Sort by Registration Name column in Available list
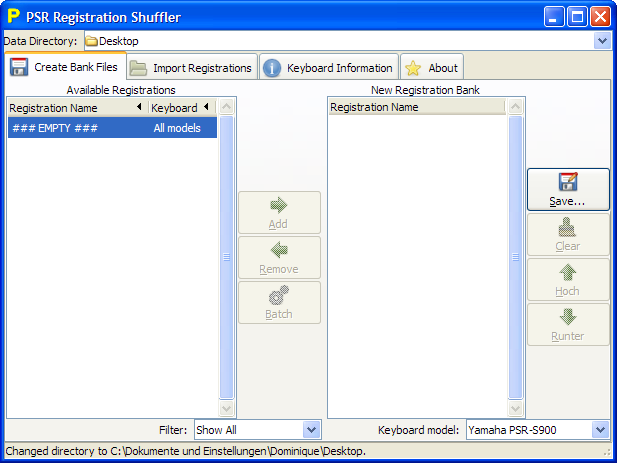 click(x=70, y=107)
